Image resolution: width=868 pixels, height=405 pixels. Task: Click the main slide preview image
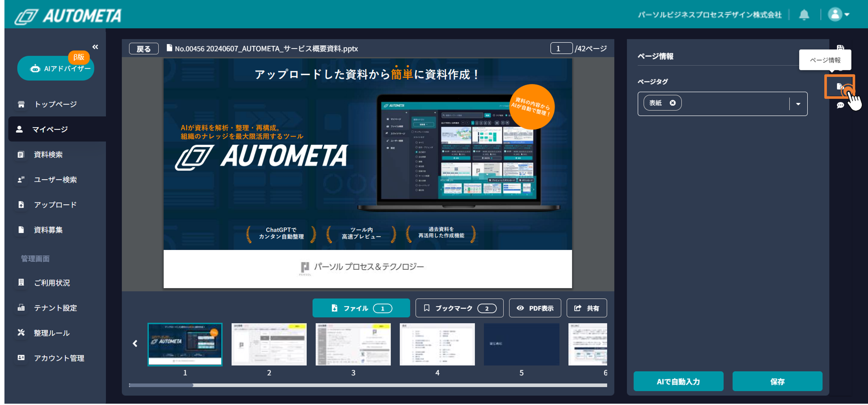[368, 173]
